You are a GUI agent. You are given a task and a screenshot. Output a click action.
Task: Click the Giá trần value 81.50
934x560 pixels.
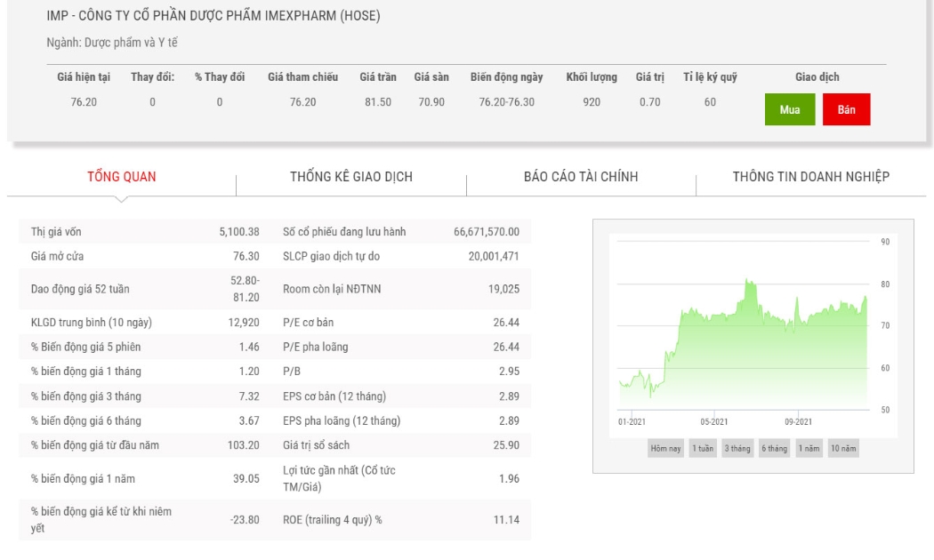pyautogui.click(x=378, y=101)
